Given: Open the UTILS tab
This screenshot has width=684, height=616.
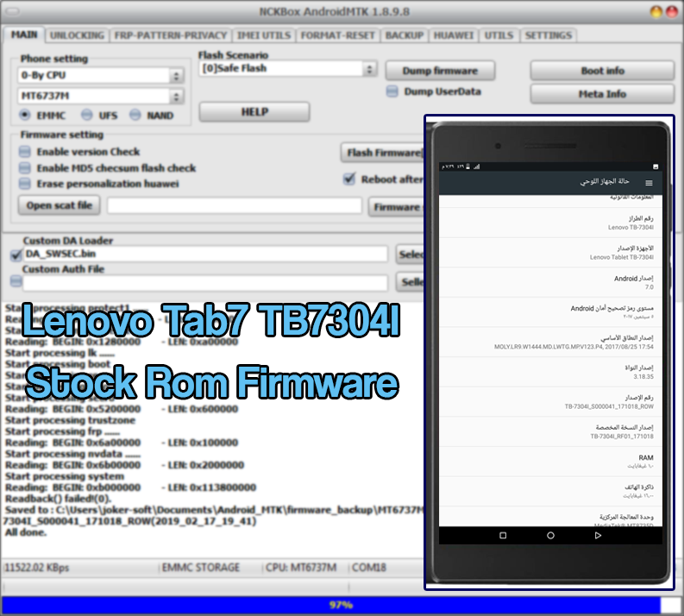Looking at the screenshot, I should tap(499, 35).
